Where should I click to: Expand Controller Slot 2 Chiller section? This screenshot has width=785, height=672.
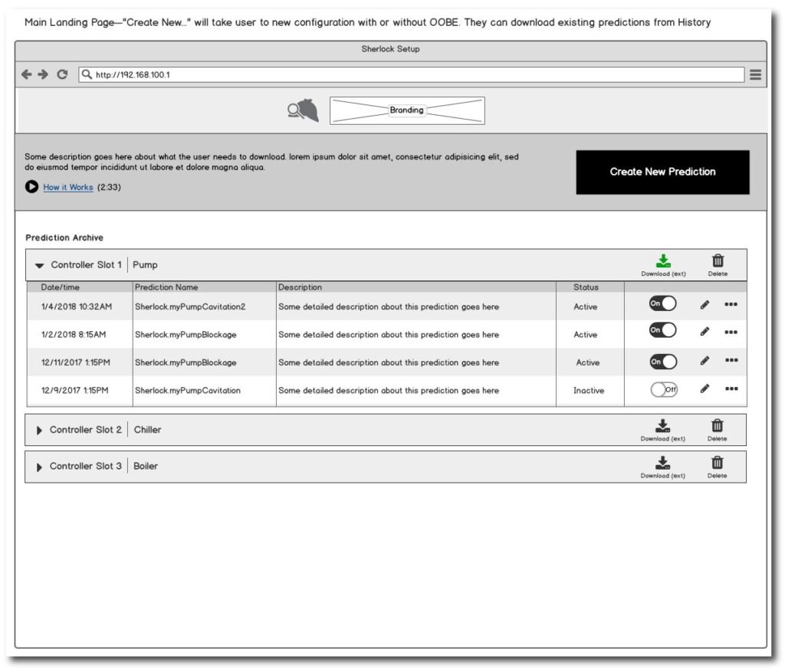pyautogui.click(x=39, y=431)
